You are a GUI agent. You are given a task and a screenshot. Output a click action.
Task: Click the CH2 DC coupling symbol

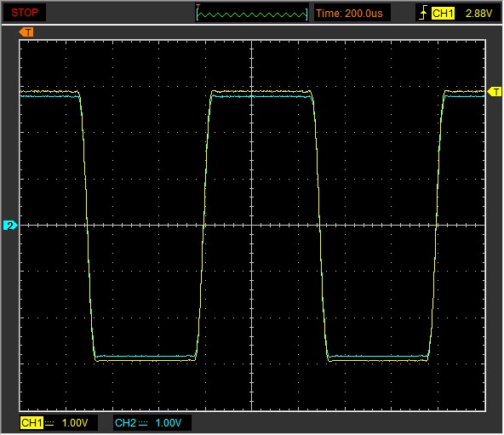pyautogui.click(x=143, y=424)
